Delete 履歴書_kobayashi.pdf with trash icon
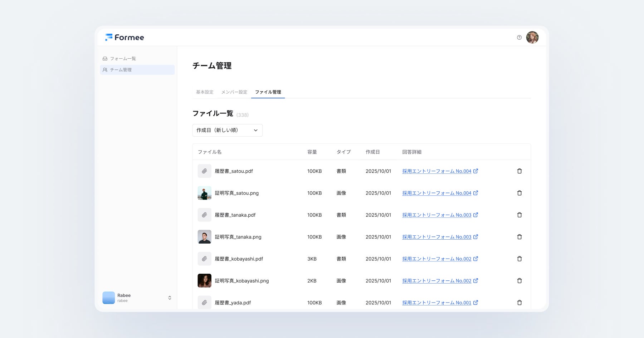The height and width of the screenshot is (338, 644). point(519,259)
